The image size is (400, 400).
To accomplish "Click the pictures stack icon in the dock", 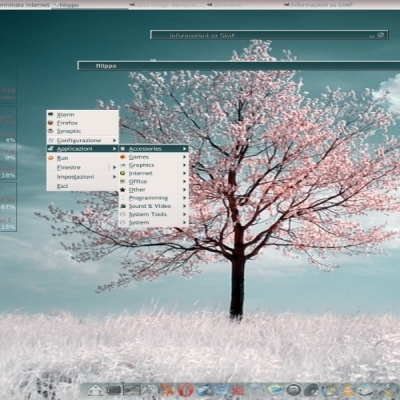I will [x=276, y=390].
